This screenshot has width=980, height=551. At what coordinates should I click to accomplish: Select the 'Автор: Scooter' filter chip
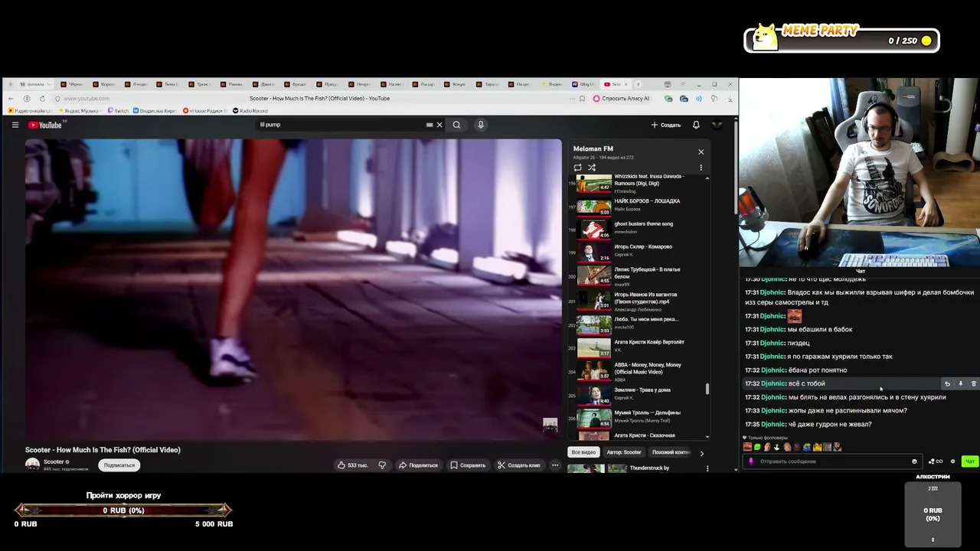pos(624,452)
